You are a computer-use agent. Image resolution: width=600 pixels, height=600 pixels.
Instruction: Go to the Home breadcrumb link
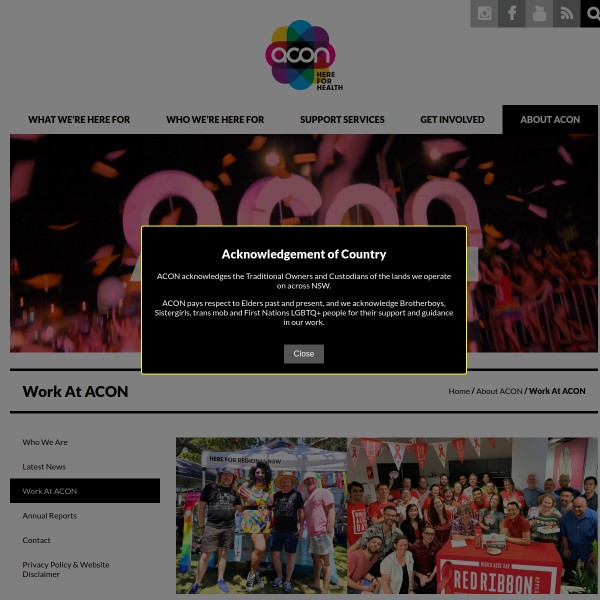(459, 391)
